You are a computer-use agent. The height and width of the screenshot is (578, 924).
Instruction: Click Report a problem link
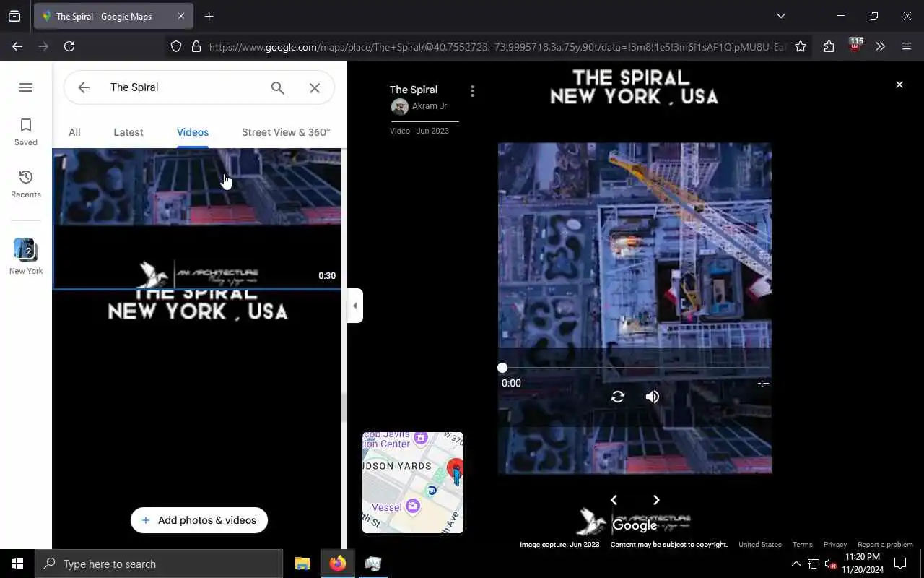(x=885, y=545)
